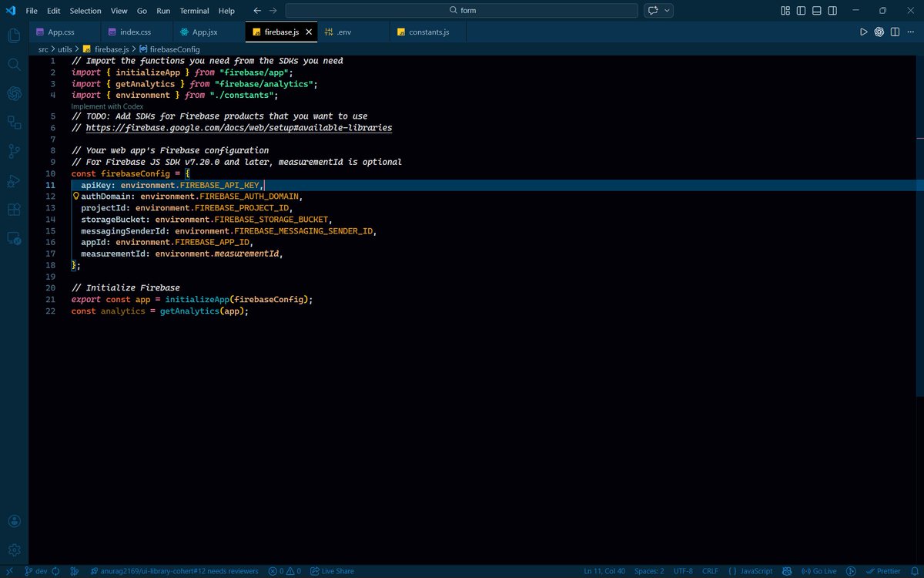The width and height of the screenshot is (924, 578).
Task: Open the Explorer view in activity bar
Action: click(14, 35)
